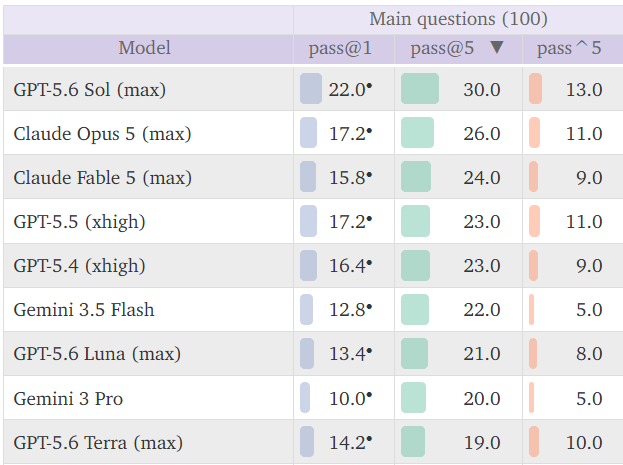Click the GPT-5.5 (xhigh) model name
The width and height of the screenshot is (623, 465).
click(79, 222)
